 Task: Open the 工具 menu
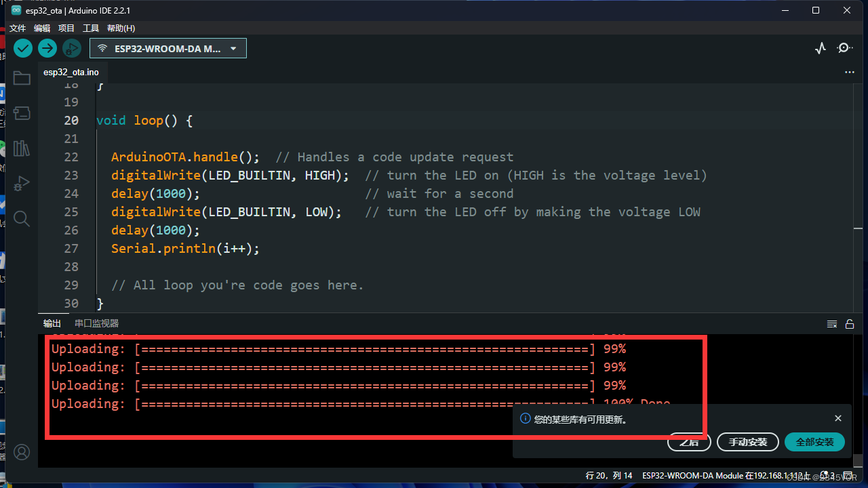coord(91,28)
